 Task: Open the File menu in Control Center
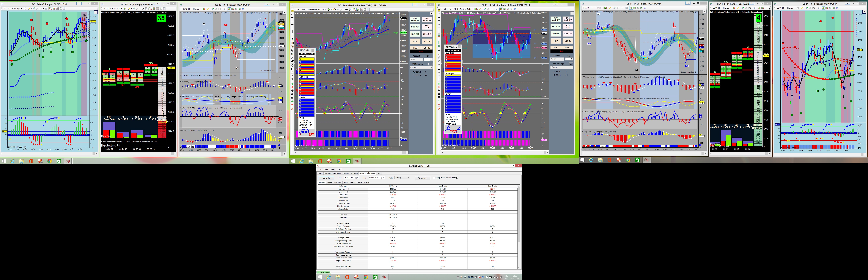click(320, 169)
